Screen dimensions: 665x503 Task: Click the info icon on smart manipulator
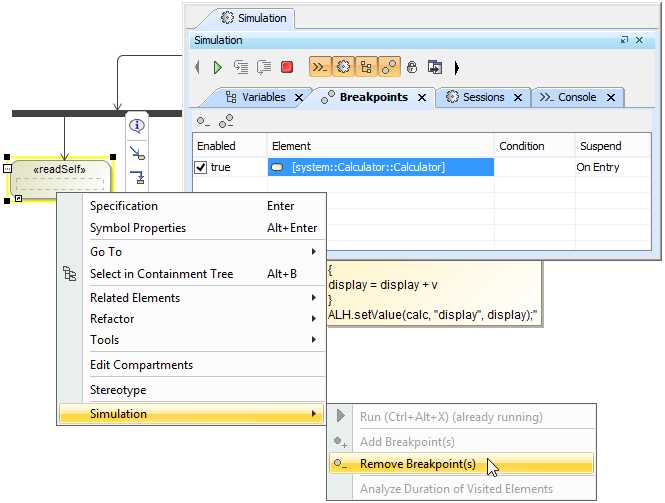tap(137, 126)
